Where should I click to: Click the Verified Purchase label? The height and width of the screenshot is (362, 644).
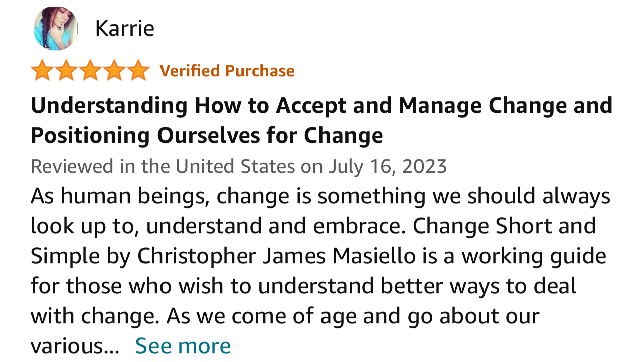click(x=227, y=71)
